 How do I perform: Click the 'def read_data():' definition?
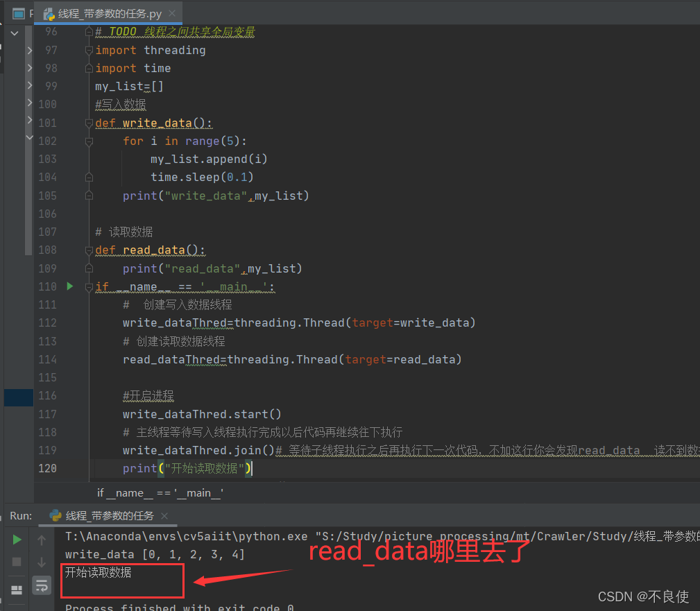(x=150, y=250)
